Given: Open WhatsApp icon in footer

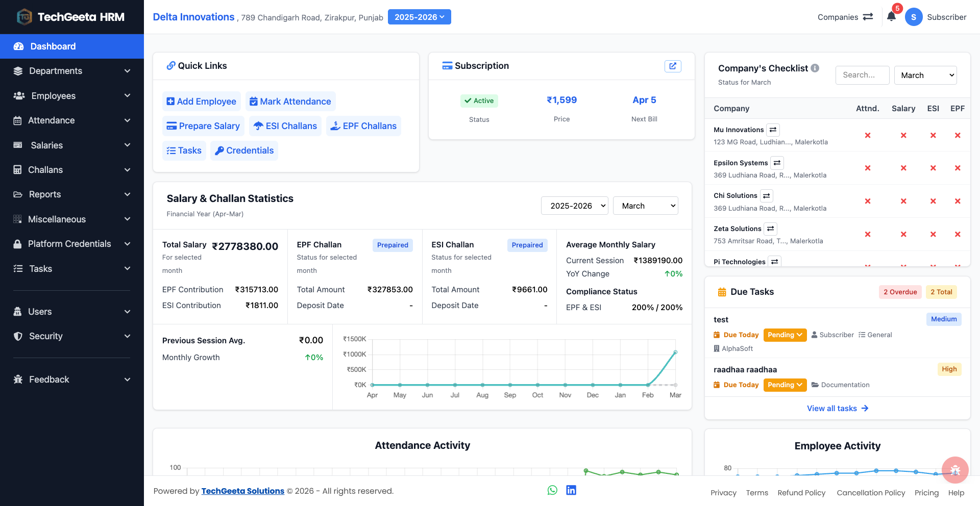Looking at the screenshot, I should point(552,490).
